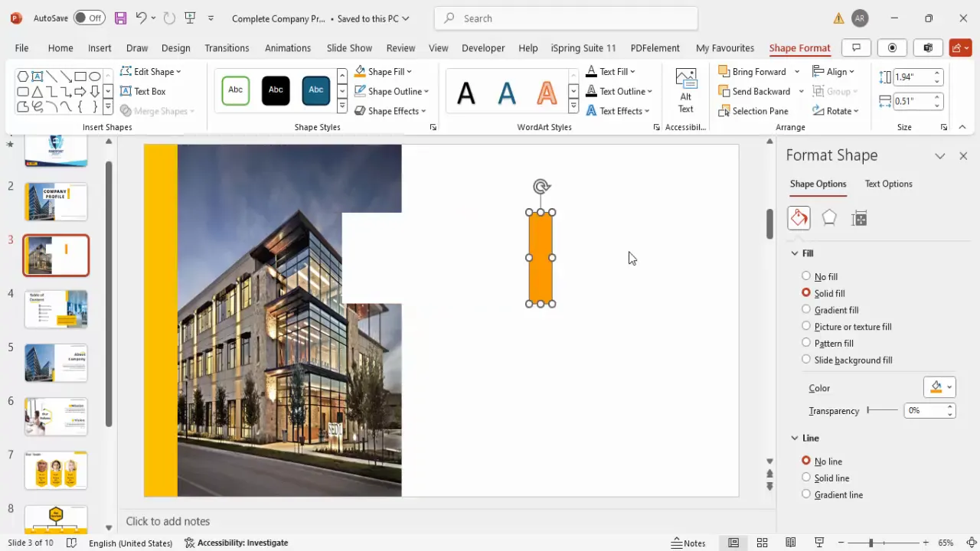Open the Selection Pane
980x551 pixels.
[x=753, y=111]
